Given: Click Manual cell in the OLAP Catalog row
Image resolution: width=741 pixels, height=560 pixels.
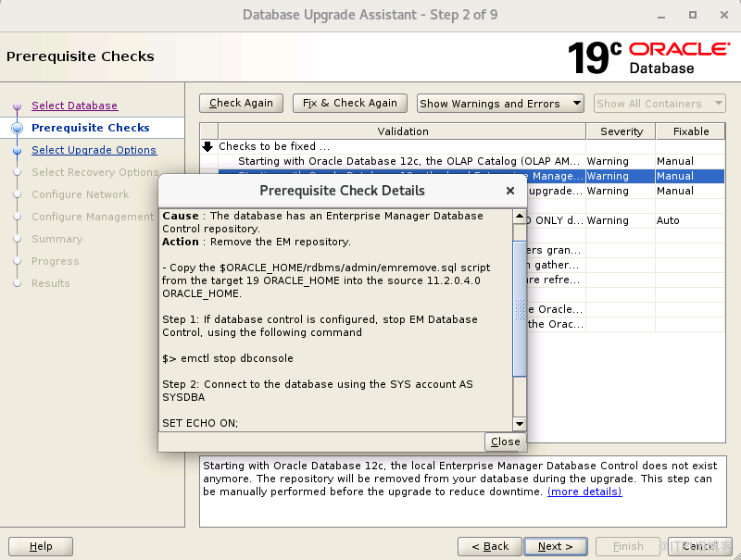Looking at the screenshot, I should click(x=689, y=161).
